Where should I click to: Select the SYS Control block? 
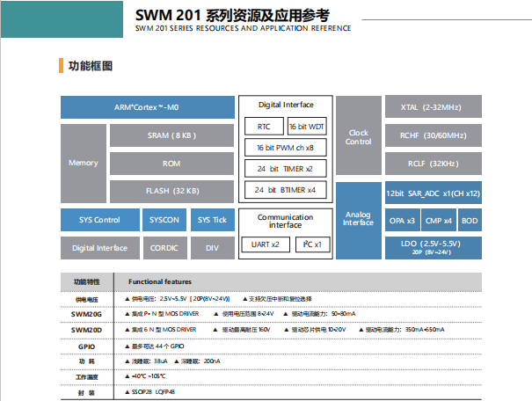point(100,220)
